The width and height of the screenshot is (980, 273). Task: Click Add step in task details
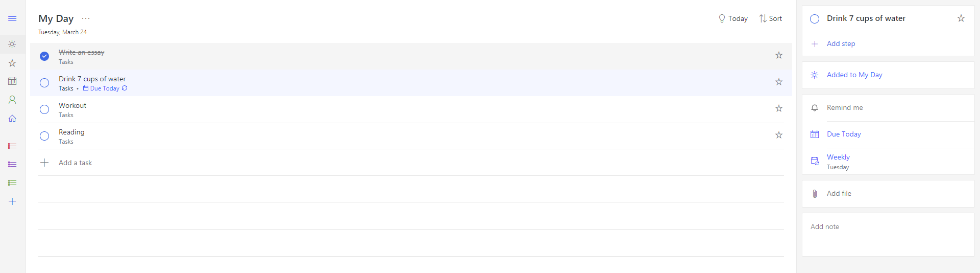click(x=841, y=44)
